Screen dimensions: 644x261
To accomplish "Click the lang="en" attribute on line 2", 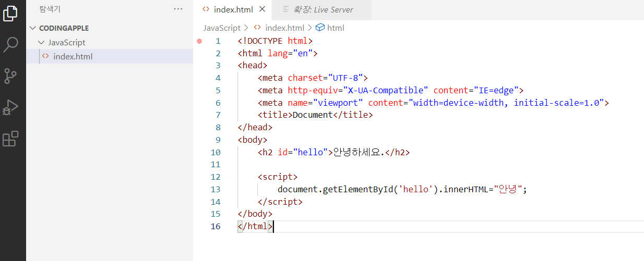I will coord(290,53).
